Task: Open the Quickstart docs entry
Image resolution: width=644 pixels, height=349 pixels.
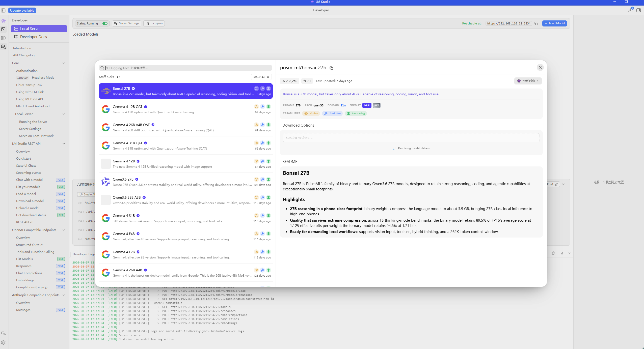Action: click(23, 159)
